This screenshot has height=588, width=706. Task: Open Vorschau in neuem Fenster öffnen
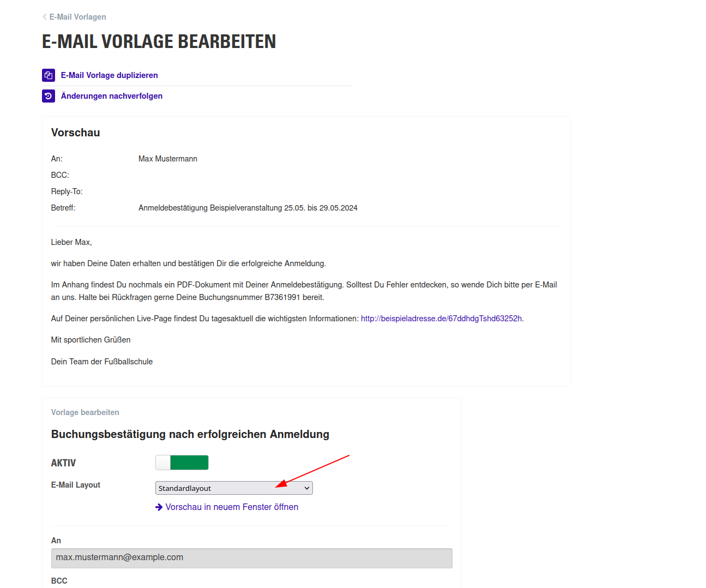tap(232, 507)
